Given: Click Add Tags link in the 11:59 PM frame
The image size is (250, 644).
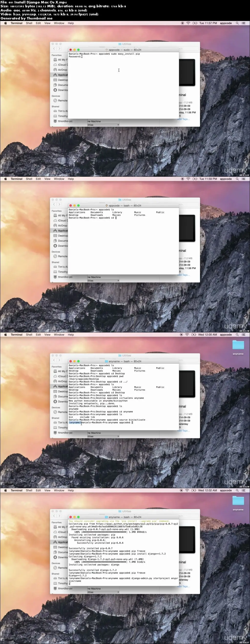Looking at the screenshot, I should [184, 275].
